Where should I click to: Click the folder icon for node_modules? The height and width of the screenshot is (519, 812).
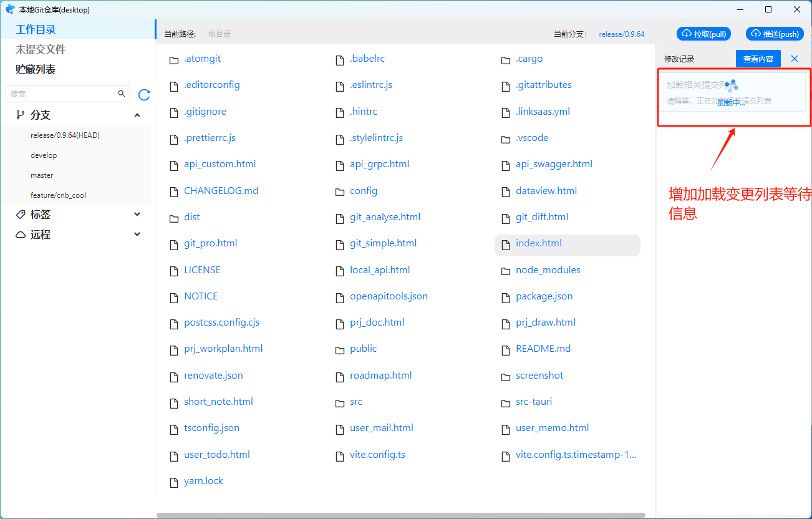tap(505, 270)
